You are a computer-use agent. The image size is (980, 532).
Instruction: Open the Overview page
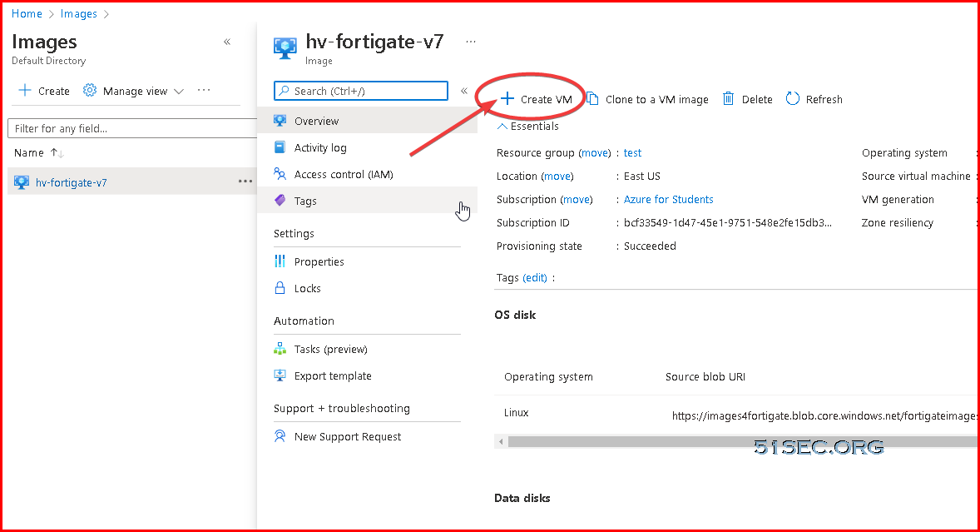[x=367, y=121]
